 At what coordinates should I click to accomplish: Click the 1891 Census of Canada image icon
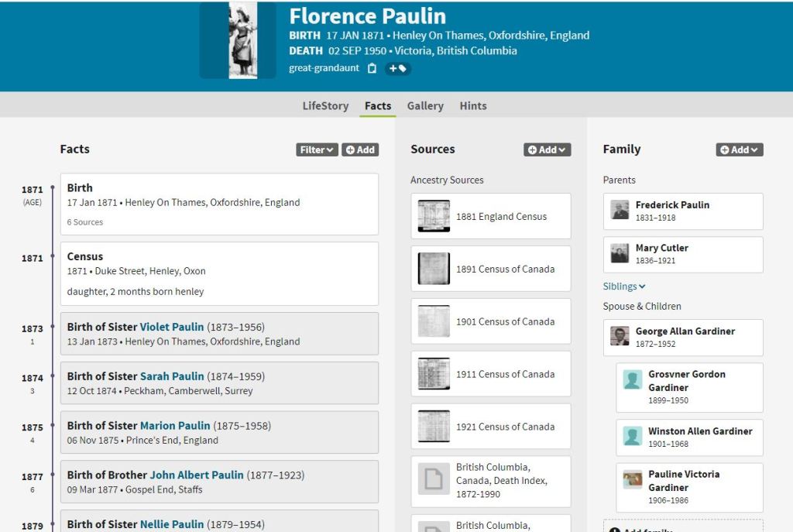tap(434, 269)
